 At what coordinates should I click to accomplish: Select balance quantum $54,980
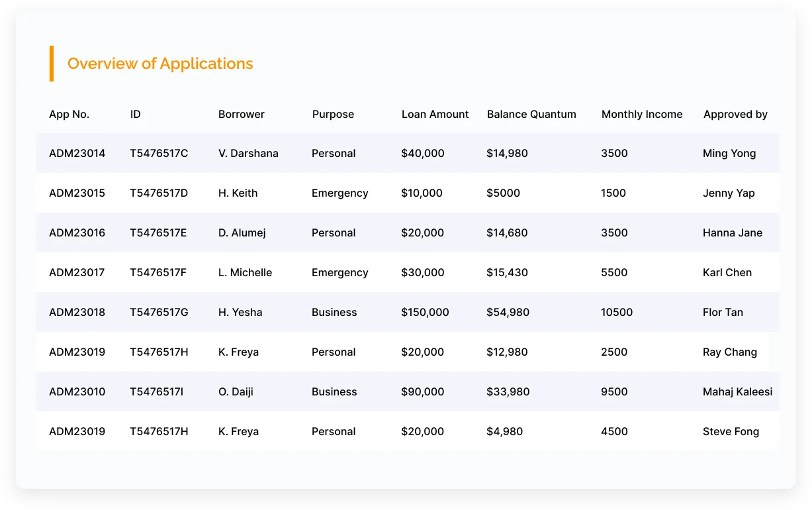coord(508,312)
